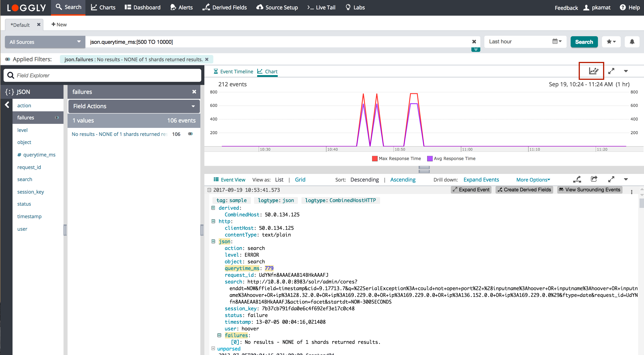The width and height of the screenshot is (644, 355).
Task: Clear the search query text
Action: [x=474, y=42]
